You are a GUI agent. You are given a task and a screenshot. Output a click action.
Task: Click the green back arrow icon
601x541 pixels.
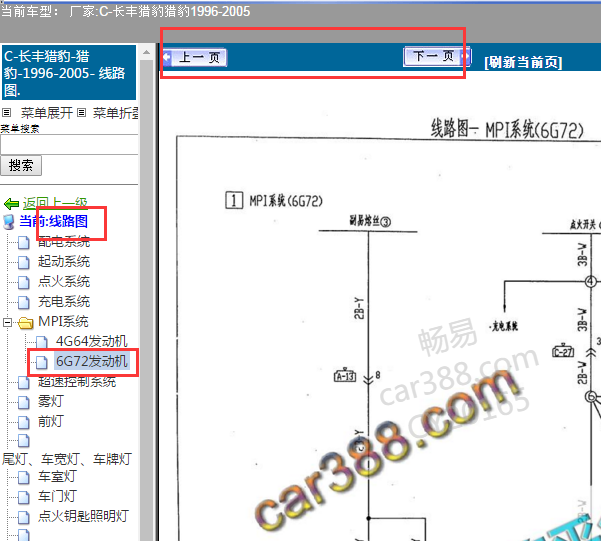tap(11, 204)
